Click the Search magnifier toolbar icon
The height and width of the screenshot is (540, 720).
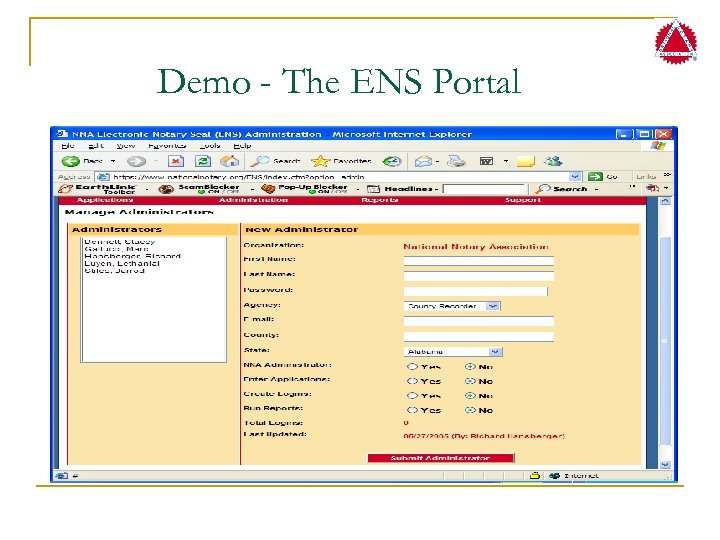pyautogui.click(x=259, y=161)
